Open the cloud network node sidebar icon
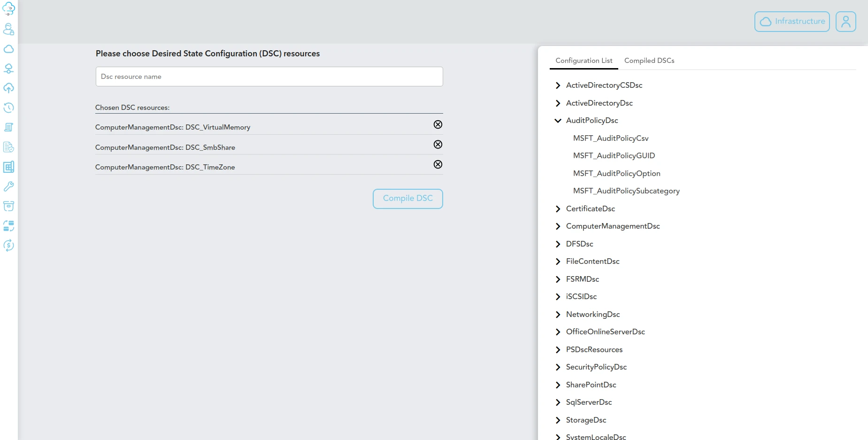The image size is (868, 440). coord(8,69)
